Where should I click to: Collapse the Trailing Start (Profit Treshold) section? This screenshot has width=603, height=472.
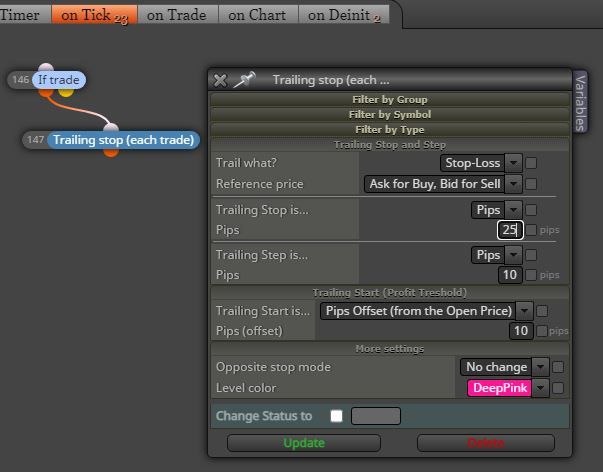point(390,293)
